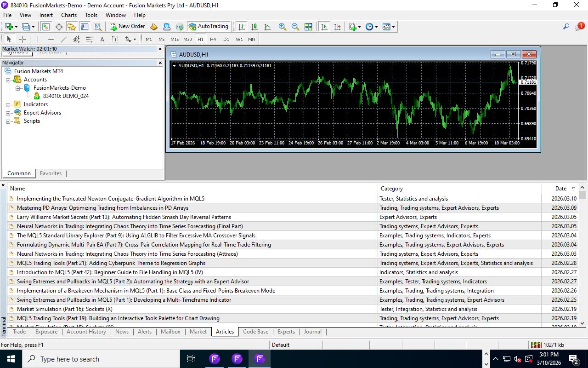Sort articles by the Category column
The image size is (588, 368).
(459, 189)
